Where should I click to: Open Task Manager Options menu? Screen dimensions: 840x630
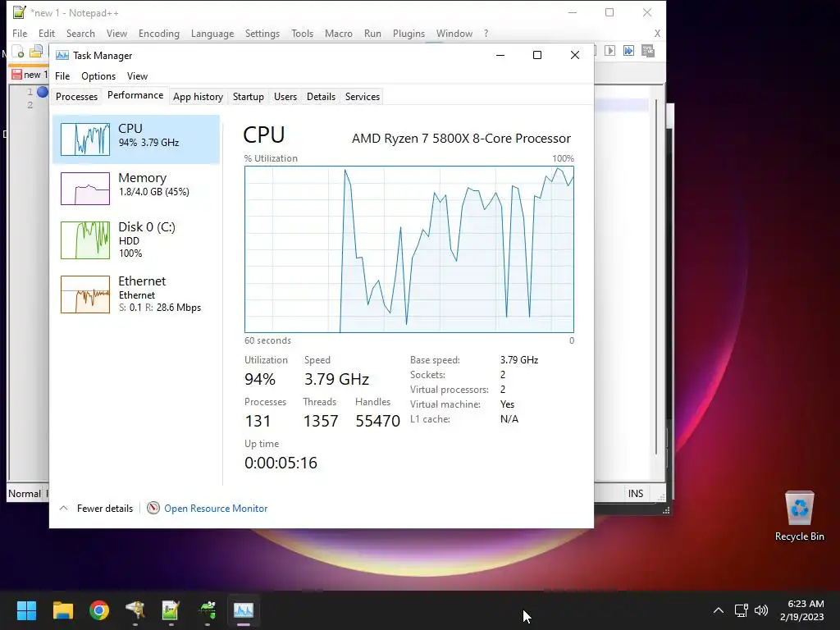98,76
